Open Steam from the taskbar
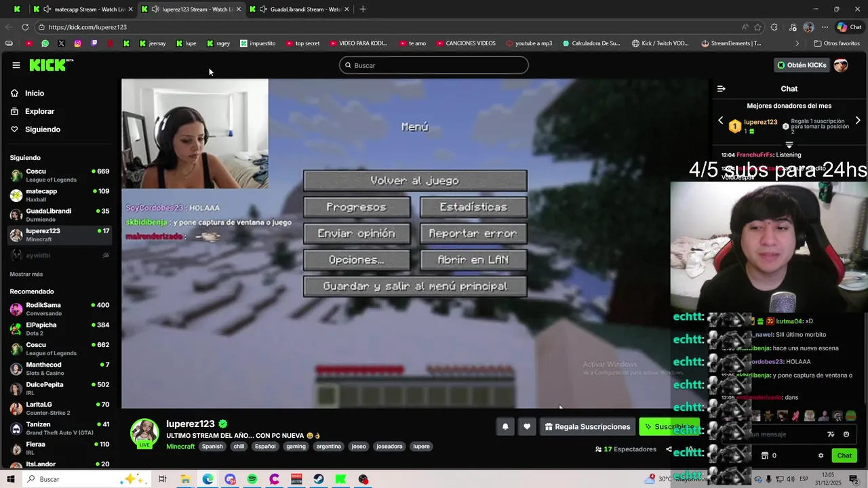868x488 pixels. point(319,479)
